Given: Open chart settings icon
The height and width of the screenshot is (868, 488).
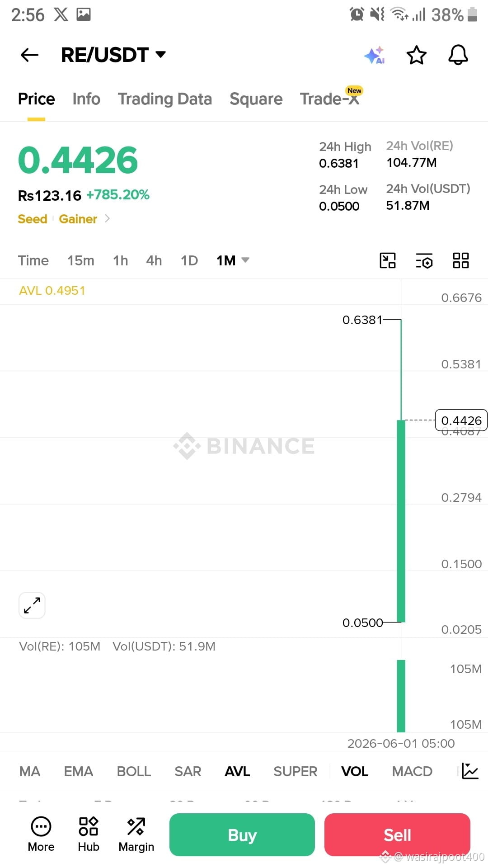Looking at the screenshot, I should (x=424, y=260).
